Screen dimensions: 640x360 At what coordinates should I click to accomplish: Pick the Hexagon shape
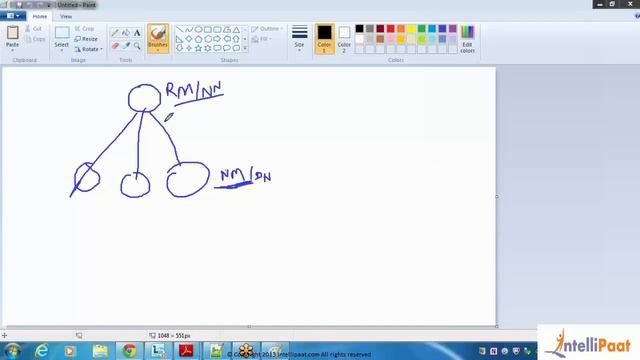click(208, 39)
